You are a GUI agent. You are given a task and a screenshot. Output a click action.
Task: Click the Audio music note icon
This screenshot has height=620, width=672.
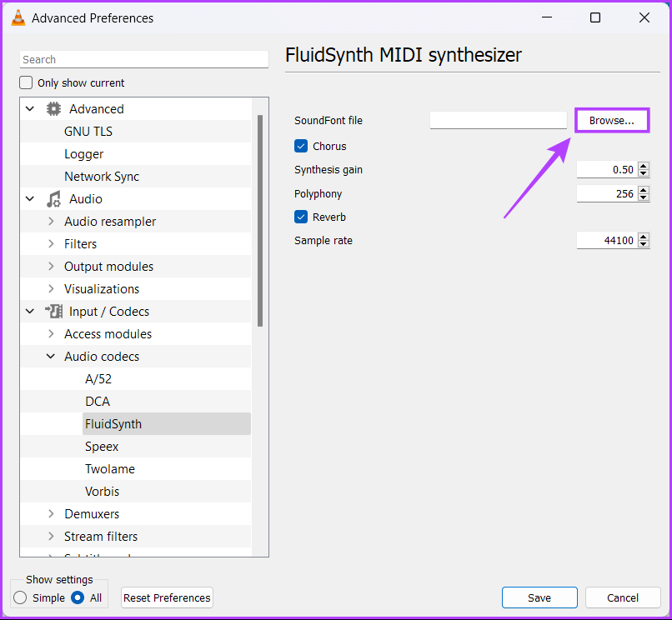coord(53,199)
